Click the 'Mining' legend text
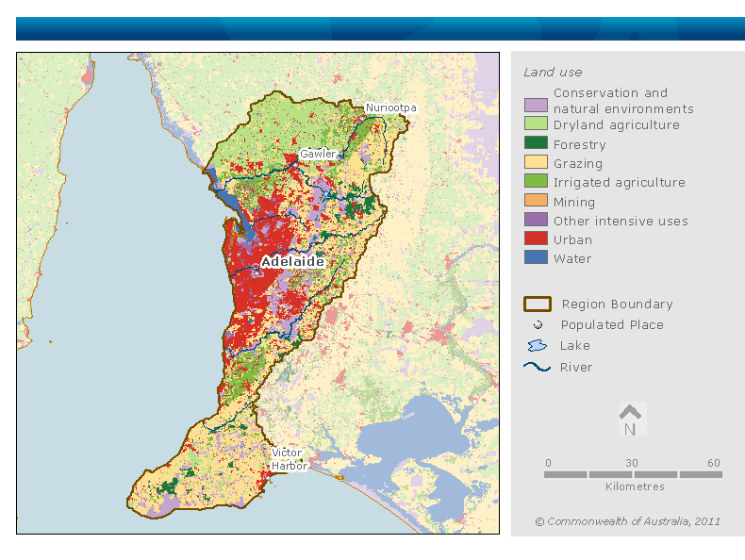The width and height of the screenshot is (745, 560). (574, 202)
